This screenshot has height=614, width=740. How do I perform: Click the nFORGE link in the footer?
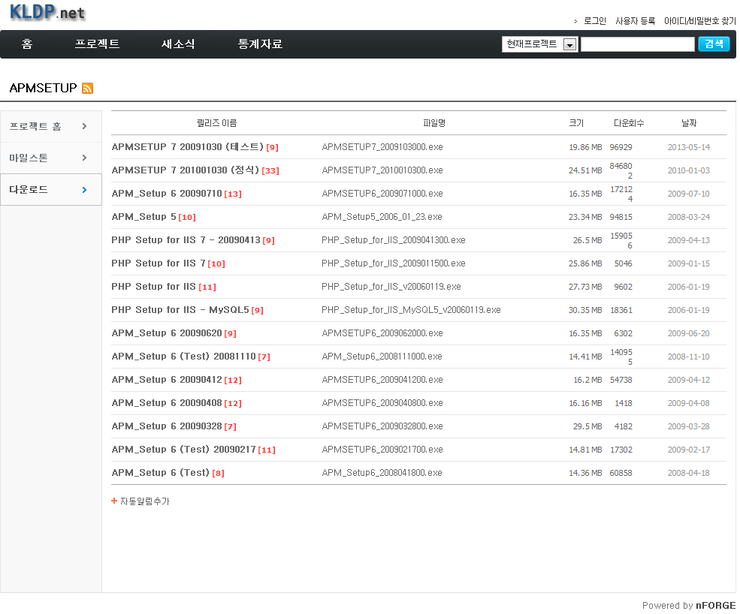pyautogui.click(x=715, y=606)
